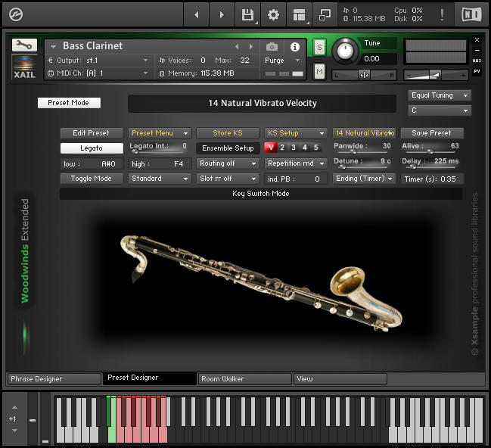Switch to the Phrase Designer tab
The image size is (491, 448).
click(54, 379)
